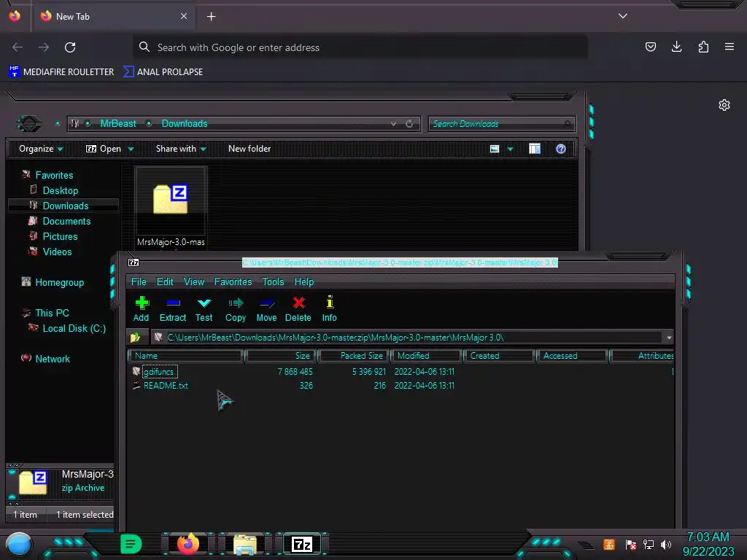Open the green notes app in taskbar
Viewport: 747px width, 560px height.
131,544
